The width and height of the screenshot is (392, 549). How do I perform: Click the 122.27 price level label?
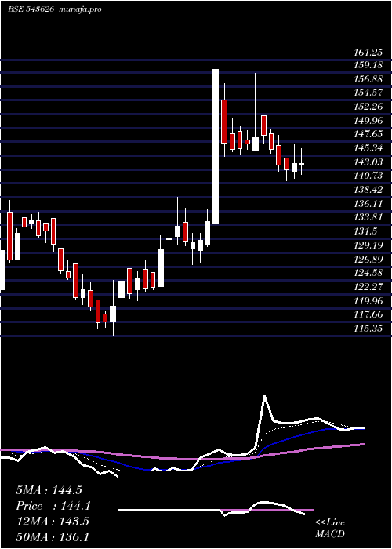(x=368, y=287)
